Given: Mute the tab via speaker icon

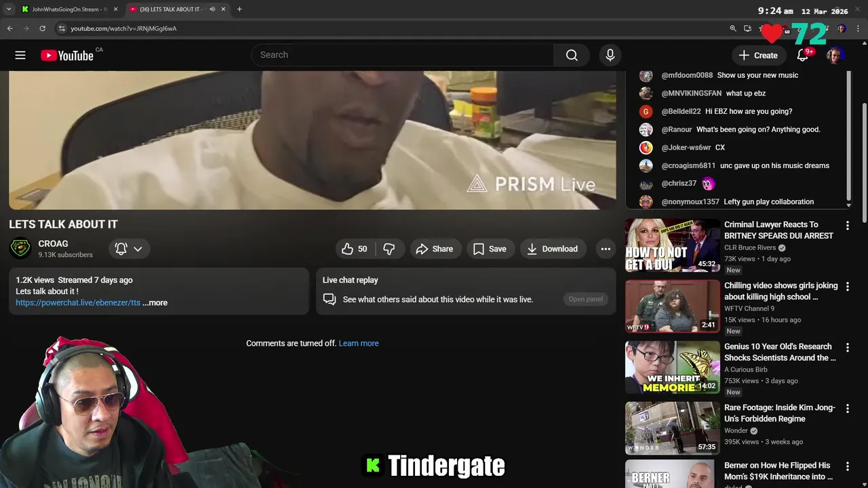Looking at the screenshot, I should 212,9.
